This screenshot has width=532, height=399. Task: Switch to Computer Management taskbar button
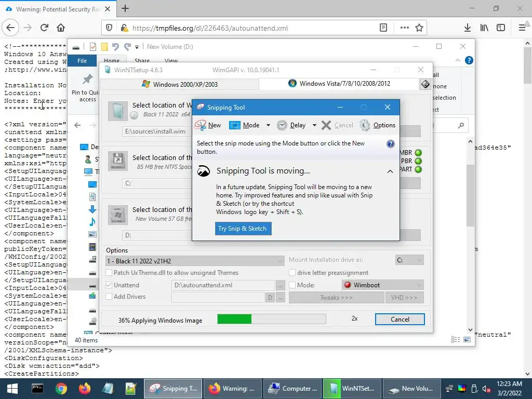point(292,389)
